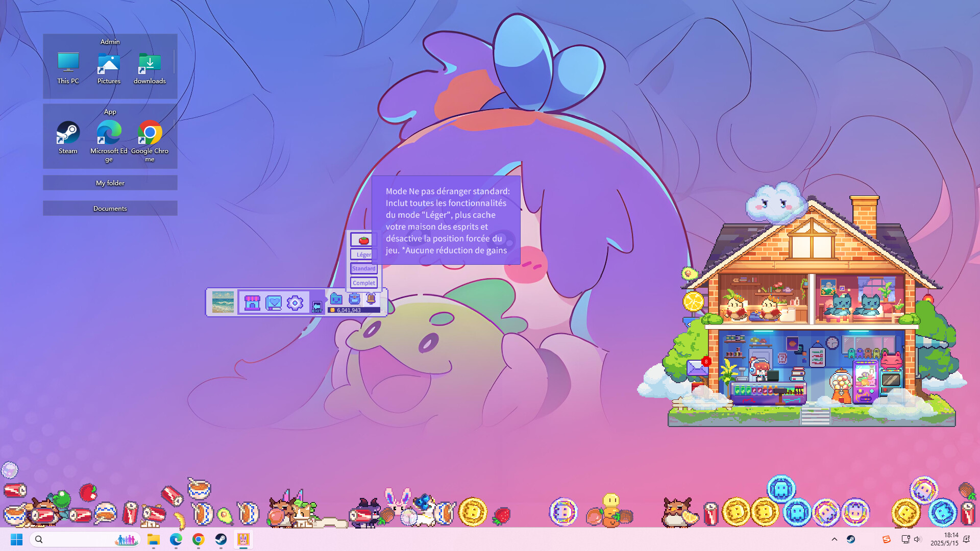This screenshot has width=980, height=551.
Task: Click the bell do-not-disturb icon
Action: click(371, 299)
